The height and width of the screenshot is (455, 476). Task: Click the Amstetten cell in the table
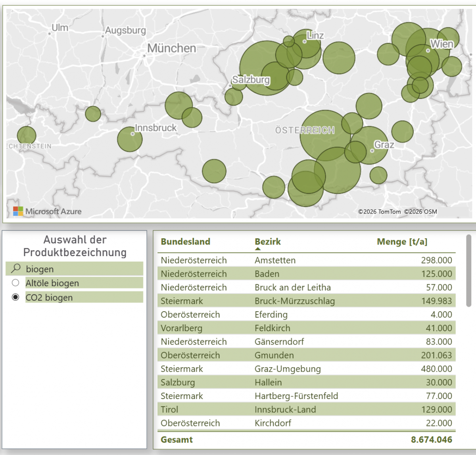275,260
